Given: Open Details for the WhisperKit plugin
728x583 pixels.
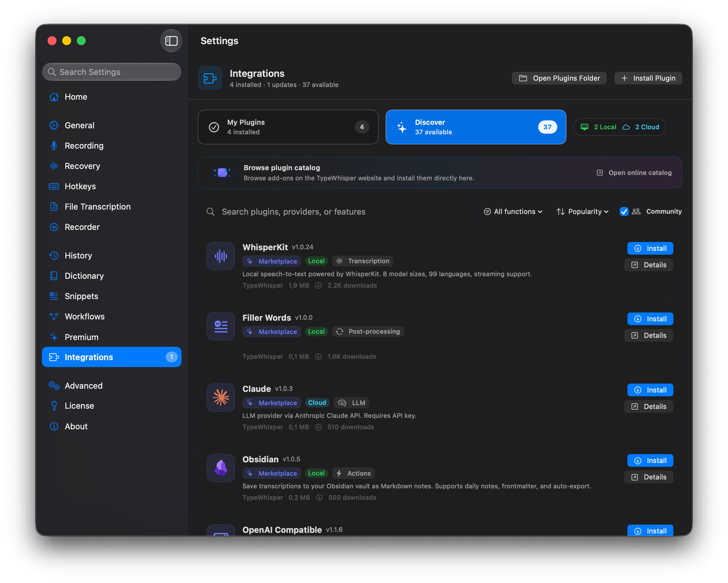Looking at the screenshot, I should [649, 265].
